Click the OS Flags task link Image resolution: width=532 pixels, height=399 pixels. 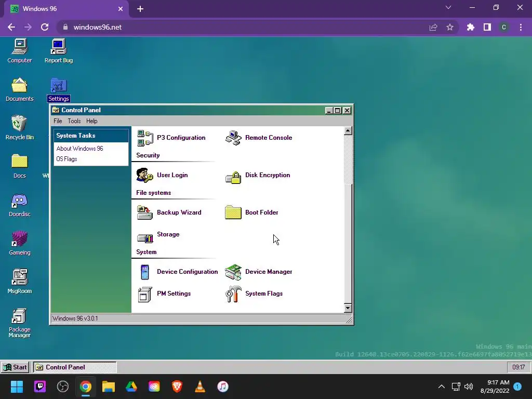click(x=66, y=159)
